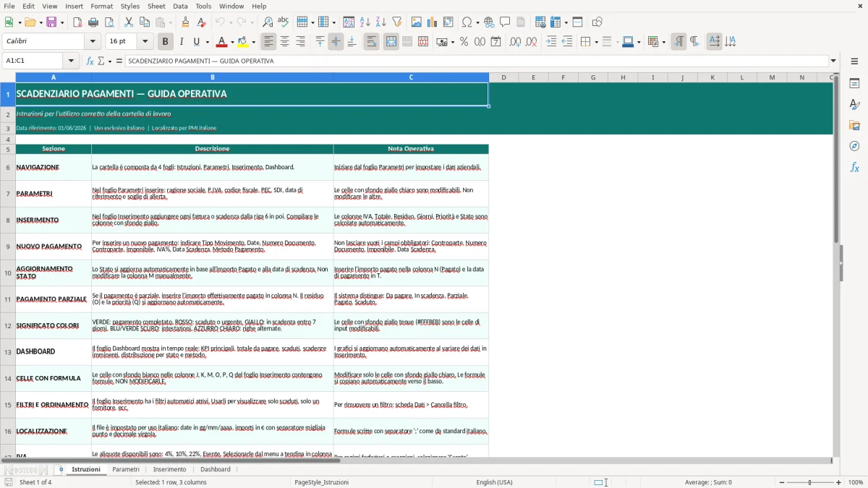
Task: Open the Data menu
Action: tap(180, 6)
